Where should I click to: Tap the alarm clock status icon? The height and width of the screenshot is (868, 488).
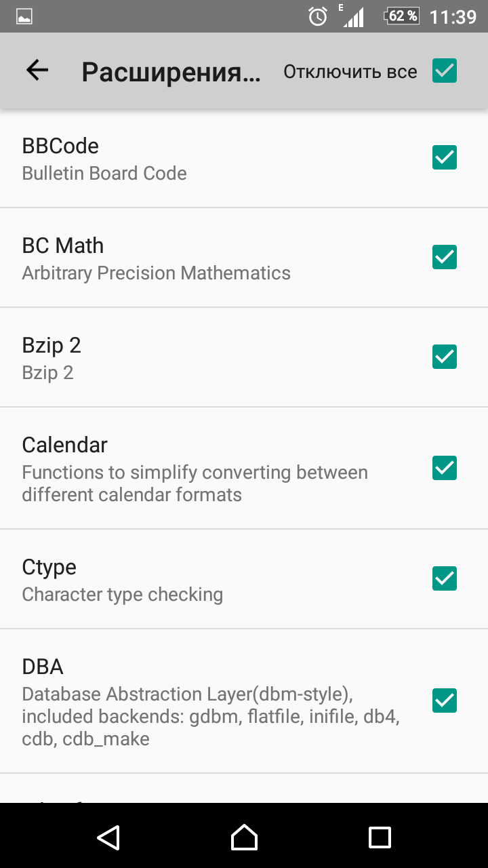318,16
